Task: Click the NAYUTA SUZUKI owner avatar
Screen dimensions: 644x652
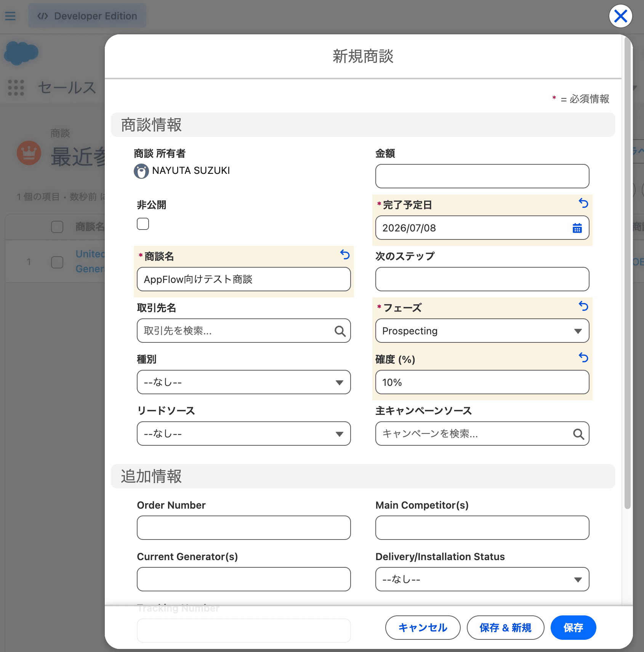Action: pos(141,171)
